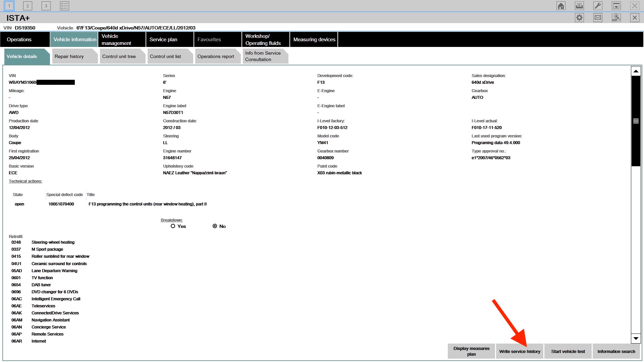Click Write service history button
The width and height of the screenshot is (644, 362).
tap(520, 351)
